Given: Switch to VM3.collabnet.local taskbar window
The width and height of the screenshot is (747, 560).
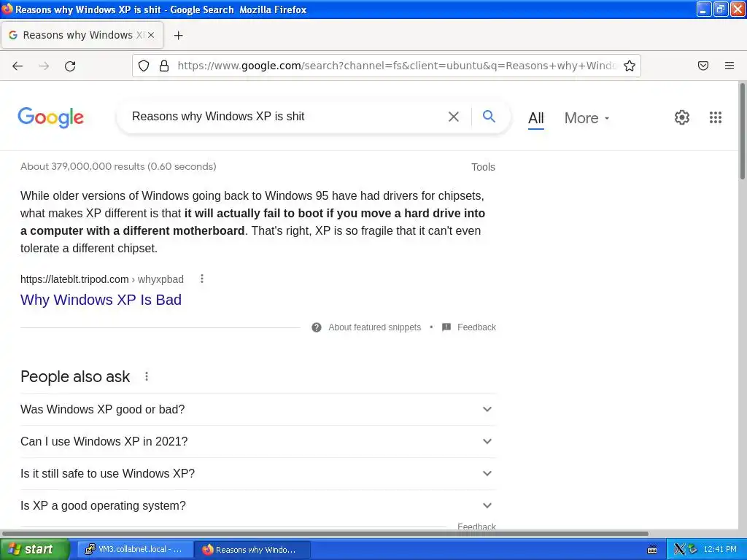Looking at the screenshot, I should [134, 549].
